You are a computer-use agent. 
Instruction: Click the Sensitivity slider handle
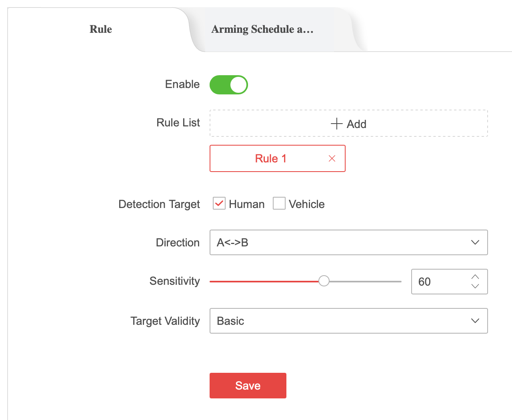pyautogui.click(x=324, y=281)
